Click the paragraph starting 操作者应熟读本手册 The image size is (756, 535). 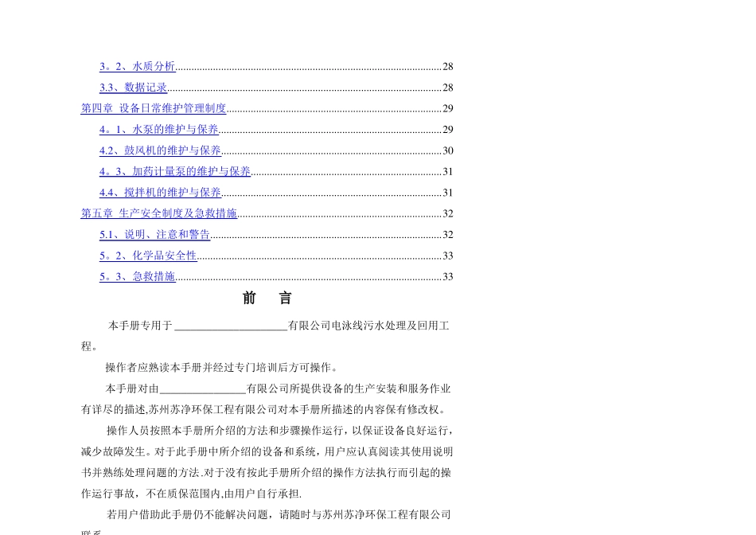coord(221,368)
